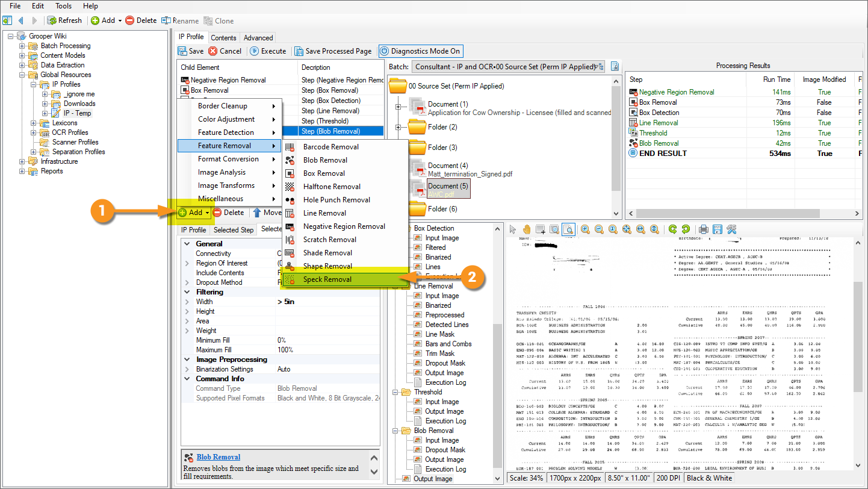
Task: Expand the Region Of Interest property
Action: [x=187, y=263]
